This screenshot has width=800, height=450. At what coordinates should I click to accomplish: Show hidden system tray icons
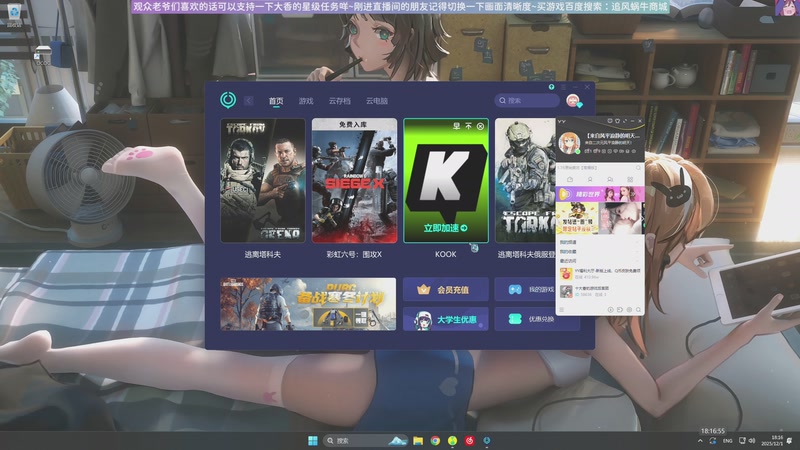[x=700, y=441]
